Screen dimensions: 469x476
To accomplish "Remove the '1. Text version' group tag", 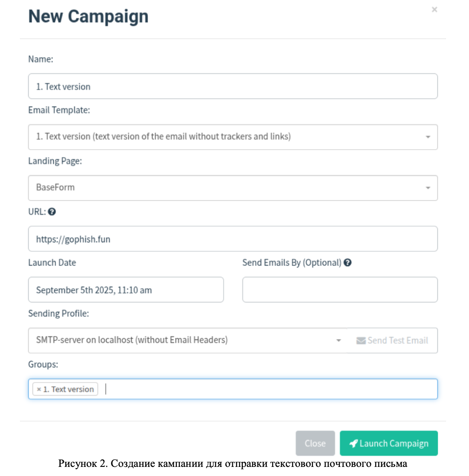I will 39,389.
